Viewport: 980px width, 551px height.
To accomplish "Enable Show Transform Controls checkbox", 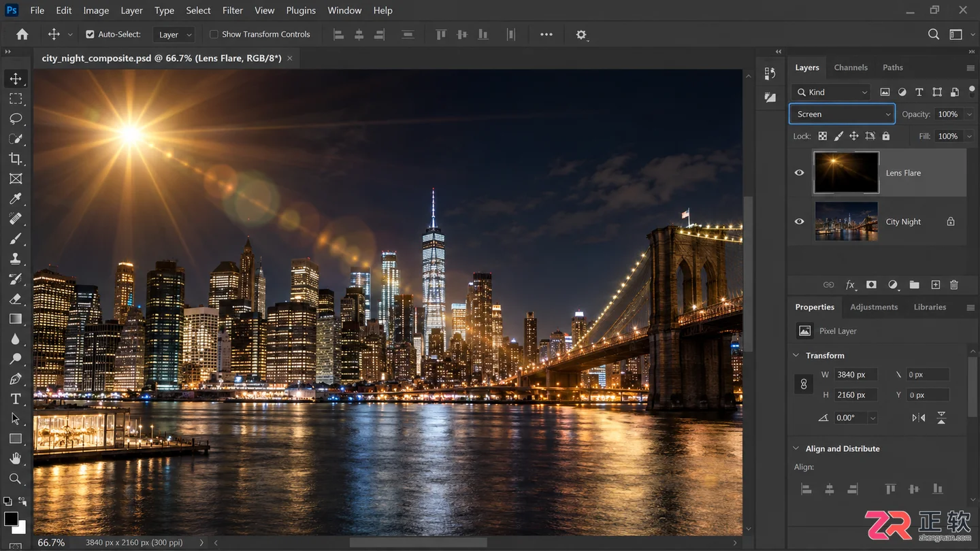I will (214, 34).
